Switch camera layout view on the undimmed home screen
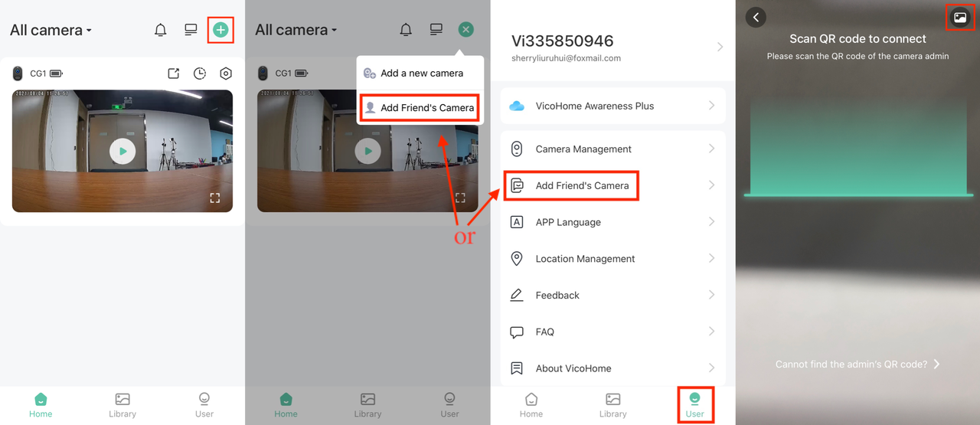 tap(191, 30)
